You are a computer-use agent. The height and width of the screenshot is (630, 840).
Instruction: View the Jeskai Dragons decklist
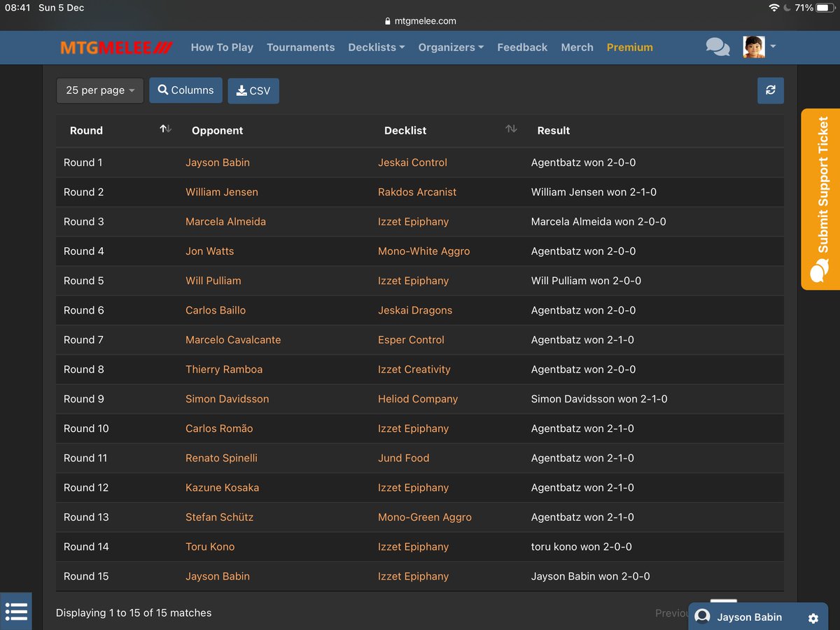click(415, 310)
